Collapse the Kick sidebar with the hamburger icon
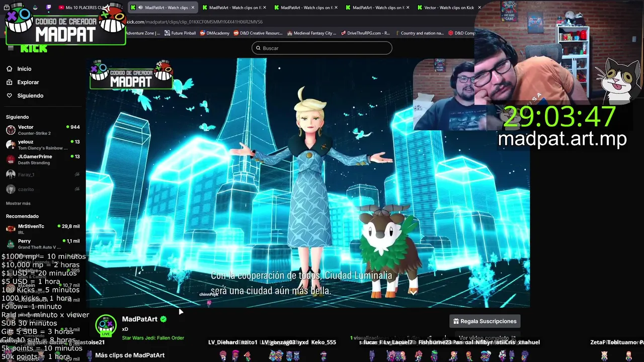 [11, 48]
